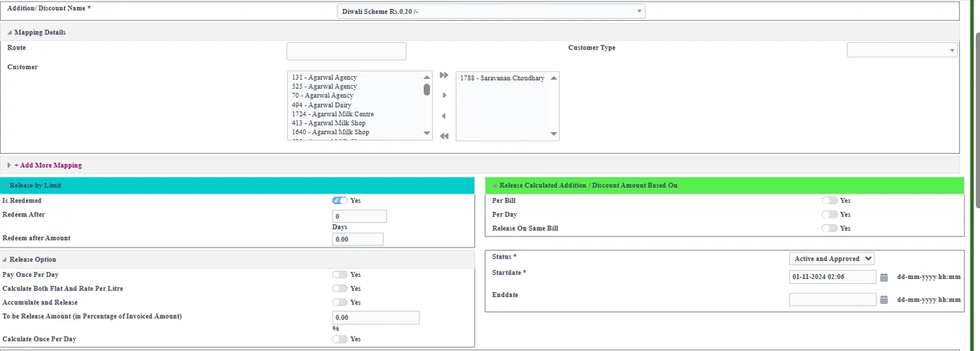Select customer 131 - Agarwal Agency

[324, 78]
